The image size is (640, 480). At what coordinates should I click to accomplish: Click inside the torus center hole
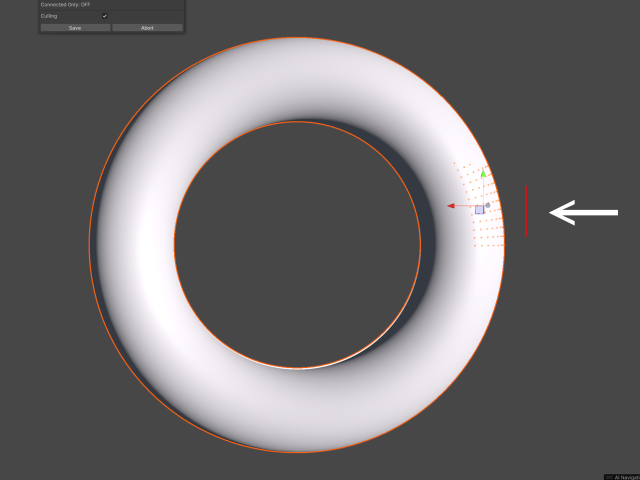(x=297, y=245)
